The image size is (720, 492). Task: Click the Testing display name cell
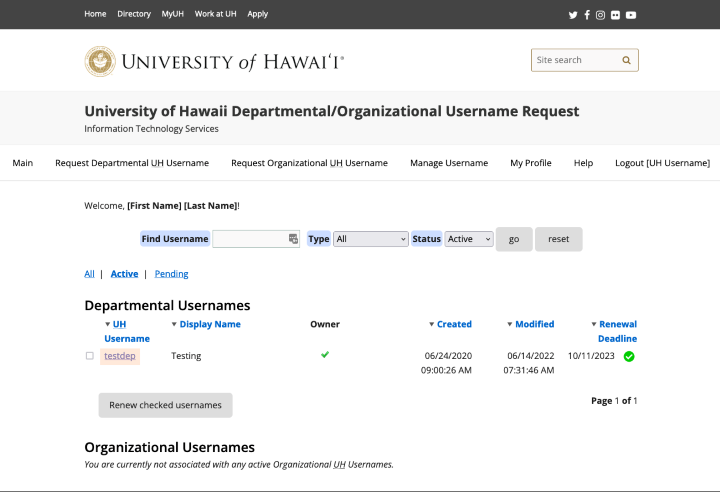pos(186,356)
